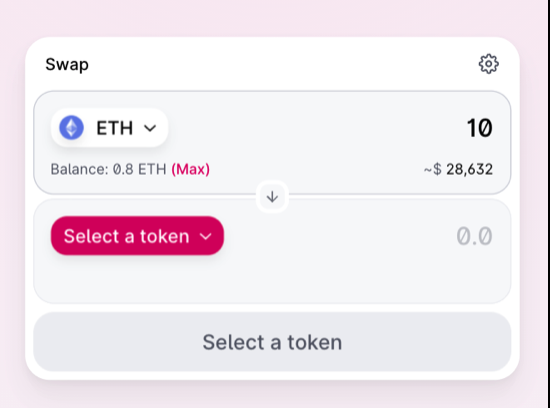Click the "Balance:" label
Image resolution: width=550 pixels, height=408 pixels.
(x=80, y=169)
